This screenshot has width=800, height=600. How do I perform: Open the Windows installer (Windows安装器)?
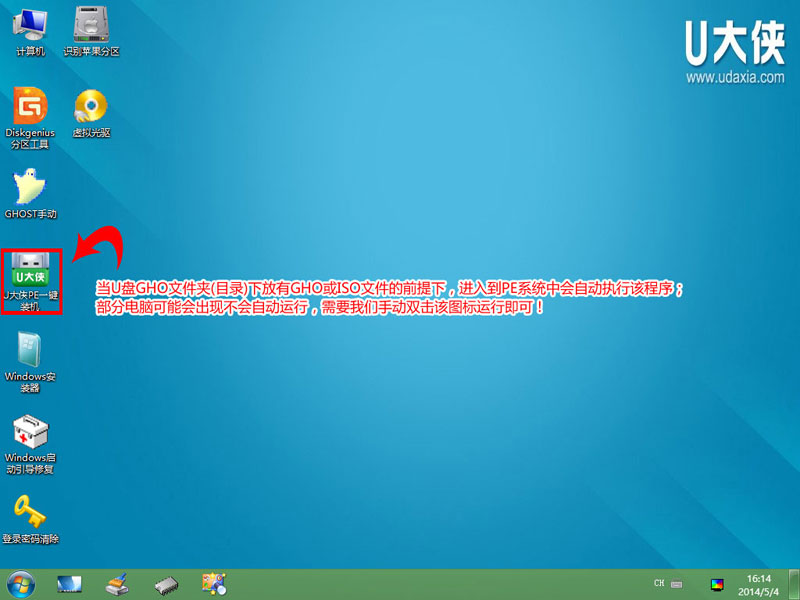click(x=30, y=352)
